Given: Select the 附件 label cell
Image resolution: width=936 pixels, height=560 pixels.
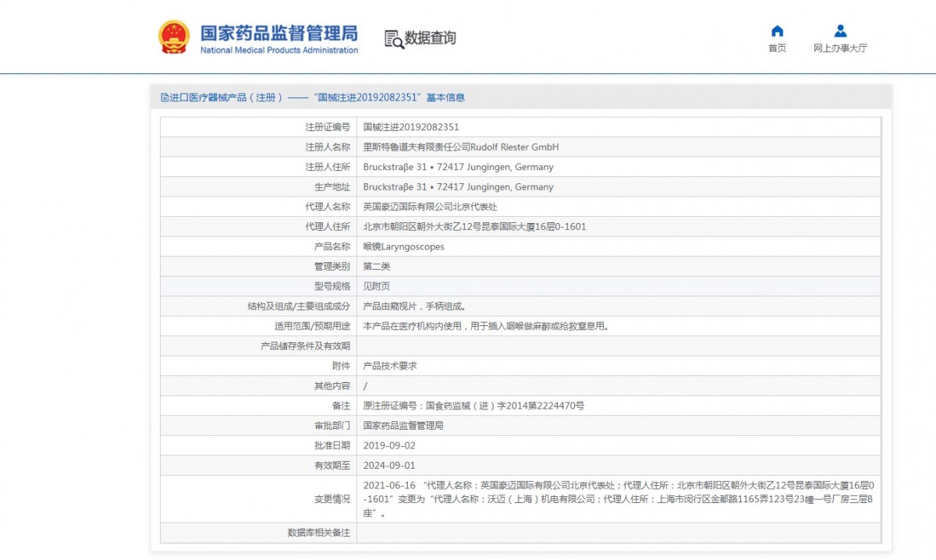Looking at the screenshot, I should click(x=258, y=366).
